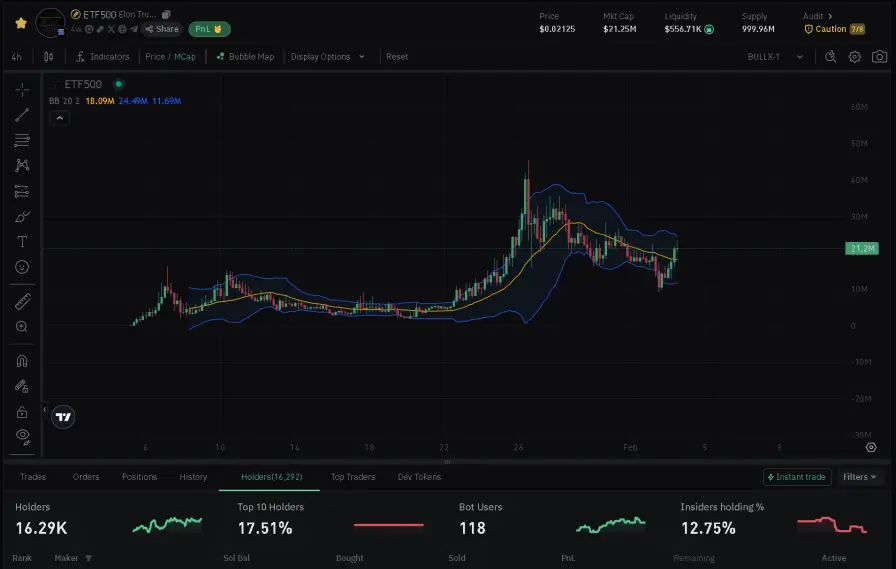Click the ETF500 token avatar
Screen dimensions: 896x569
click(50, 23)
